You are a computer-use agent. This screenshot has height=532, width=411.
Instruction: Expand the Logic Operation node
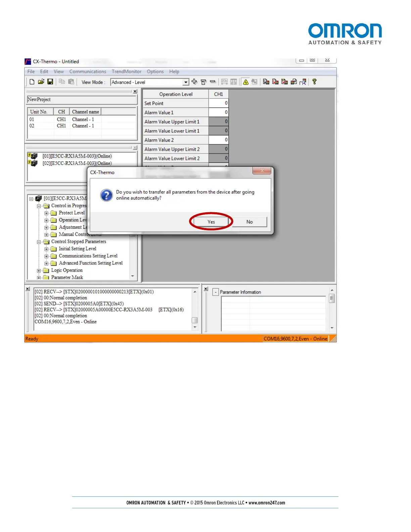tap(39, 271)
